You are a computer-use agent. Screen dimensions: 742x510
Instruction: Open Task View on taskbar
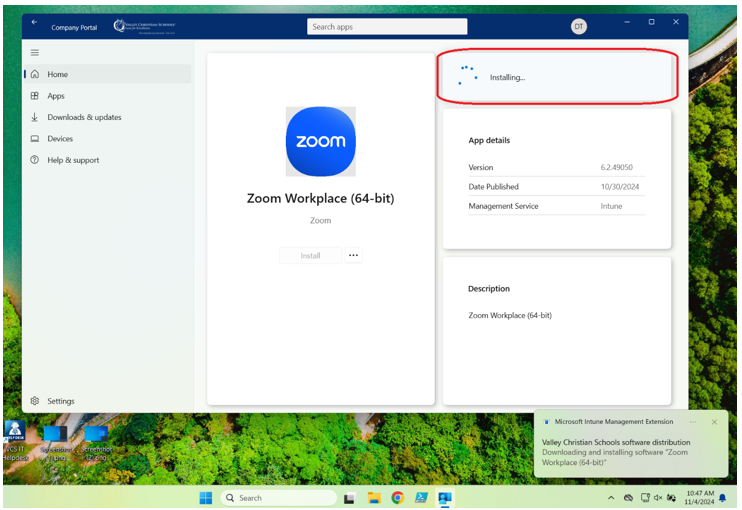pos(350,498)
